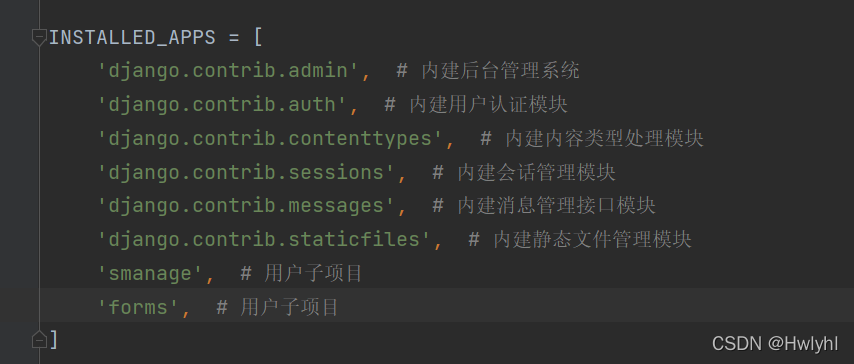Viewport: 854px width, 364px height.
Task: Click the 'django.contrib.auth' string
Action: [x=223, y=105]
